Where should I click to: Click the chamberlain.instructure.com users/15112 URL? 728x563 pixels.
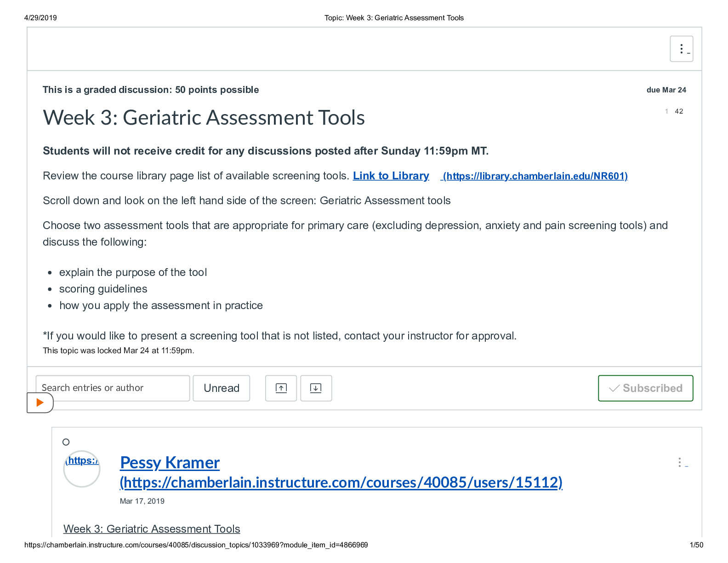coord(341,482)
